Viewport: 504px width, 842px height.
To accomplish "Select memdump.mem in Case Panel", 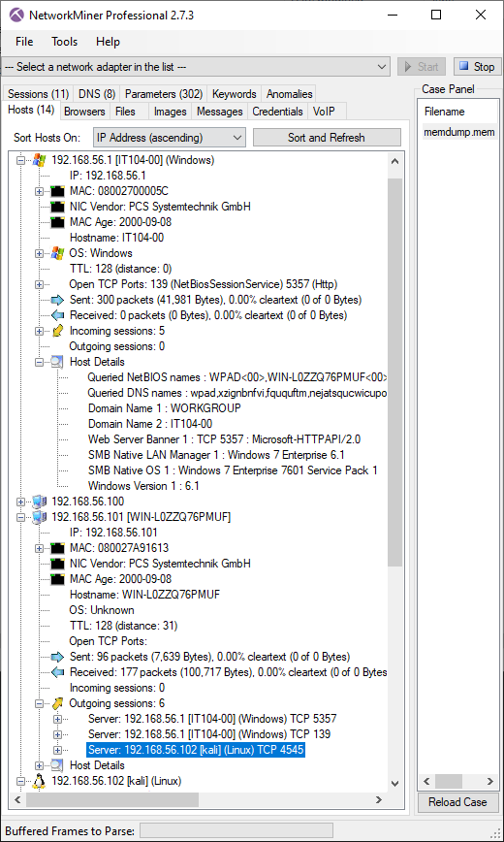I will [x=458, y=132].
